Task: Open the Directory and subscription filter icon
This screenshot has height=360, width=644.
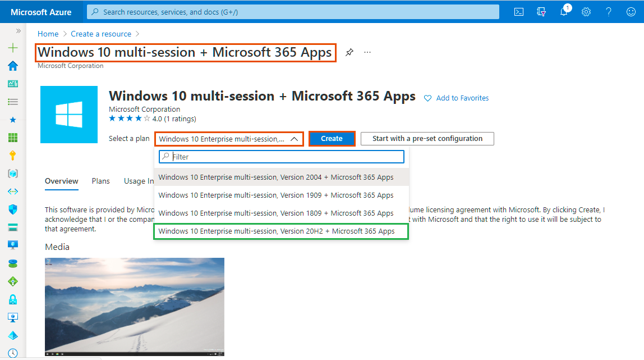Action: click(541, 12)
